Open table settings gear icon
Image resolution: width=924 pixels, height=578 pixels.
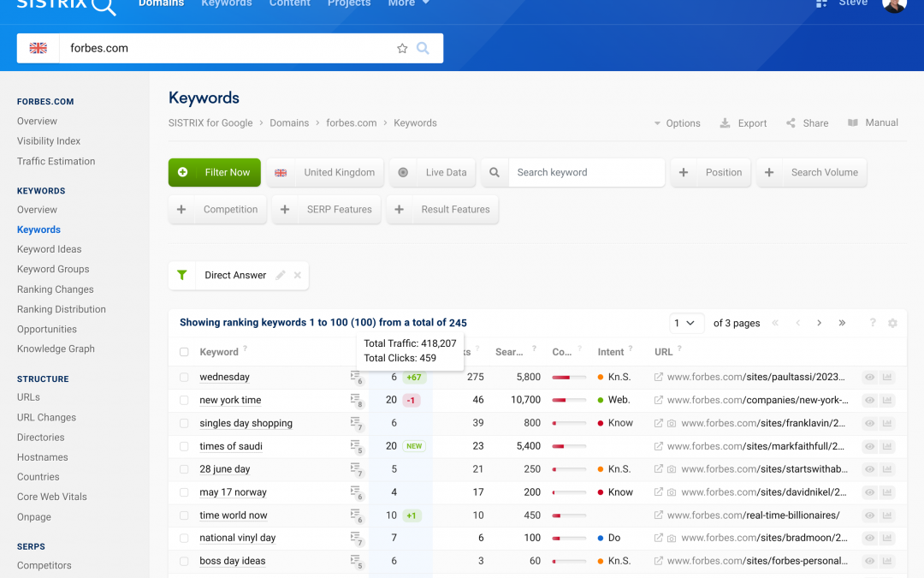[x=892, y=324]
